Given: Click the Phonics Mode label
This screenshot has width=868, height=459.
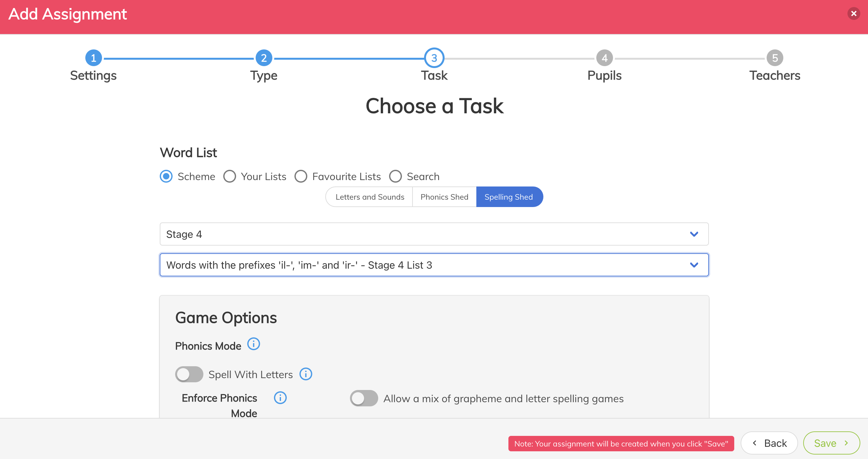Looking at the screenshot, I should click(x=208, y=346).
